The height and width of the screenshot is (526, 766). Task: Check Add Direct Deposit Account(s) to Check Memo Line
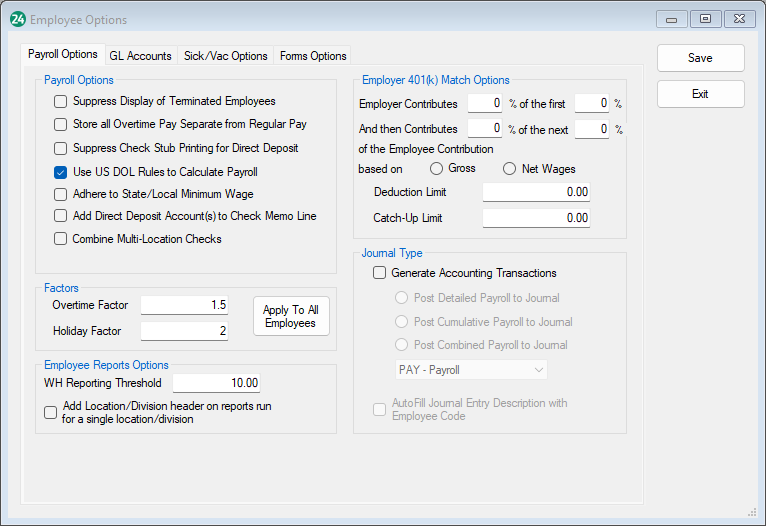(x=61, y=216)
